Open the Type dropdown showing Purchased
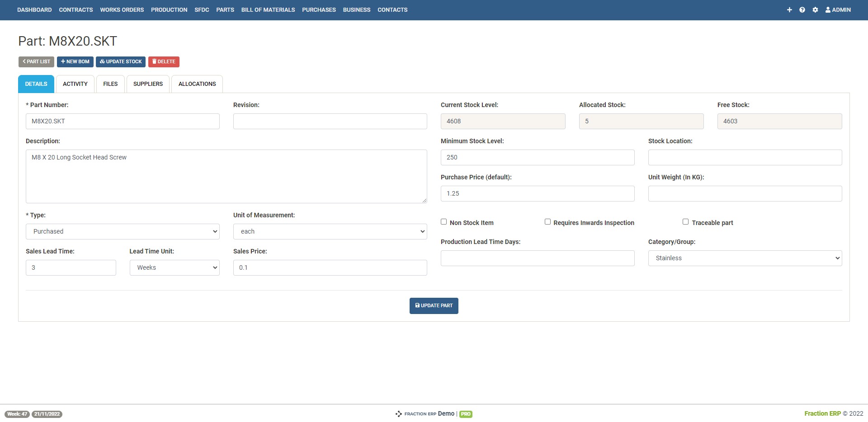 [123, 231]
